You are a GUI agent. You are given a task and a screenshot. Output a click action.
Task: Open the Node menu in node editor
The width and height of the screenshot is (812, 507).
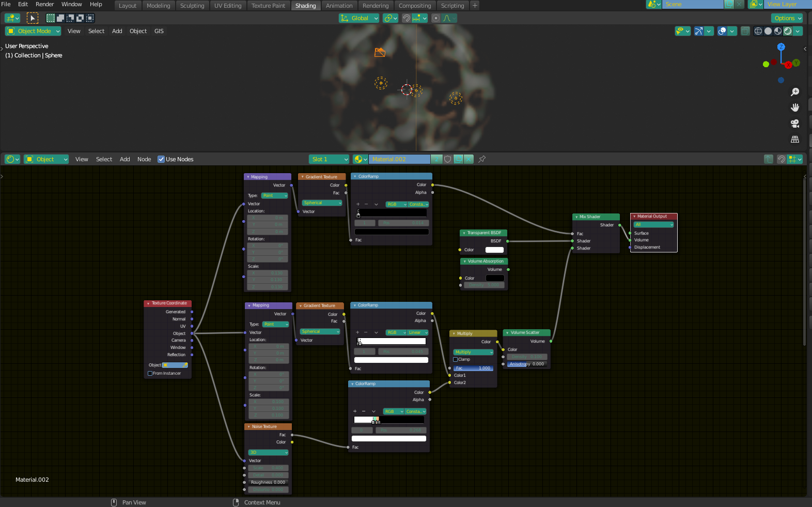144,159
